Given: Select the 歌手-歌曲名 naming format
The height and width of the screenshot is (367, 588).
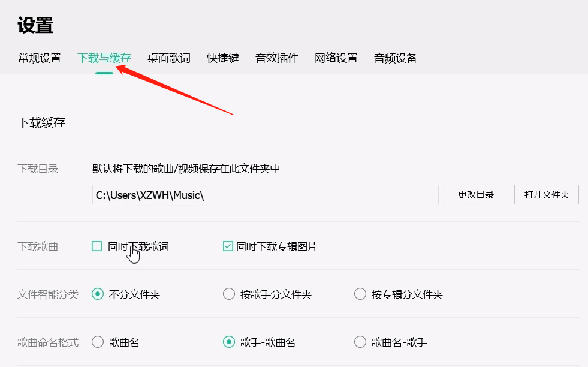Looking at the screenshot, I should coord(229,342).
